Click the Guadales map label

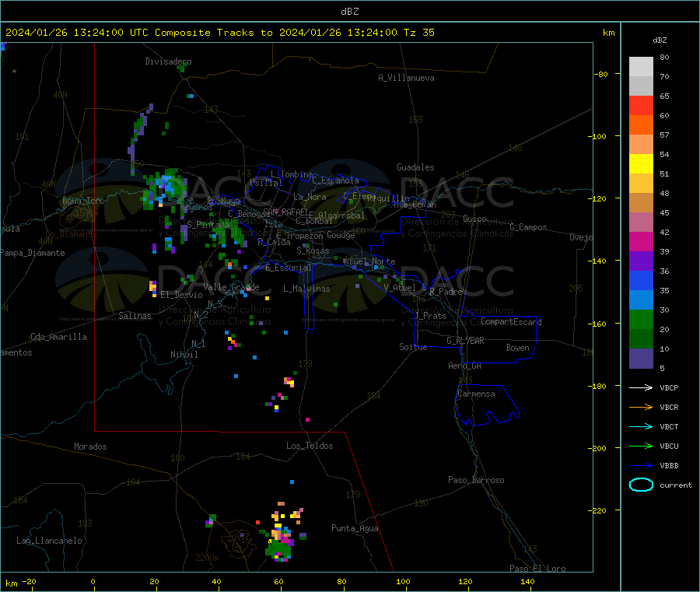415,167
